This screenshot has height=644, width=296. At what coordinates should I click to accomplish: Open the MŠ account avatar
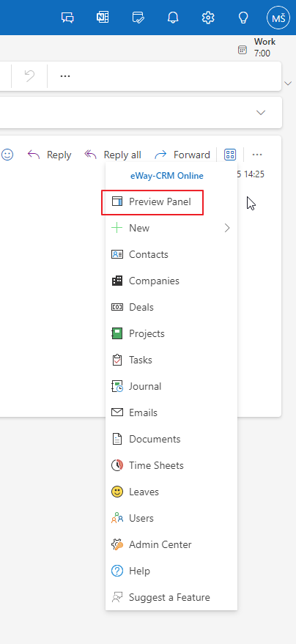(x=278, y=18)
